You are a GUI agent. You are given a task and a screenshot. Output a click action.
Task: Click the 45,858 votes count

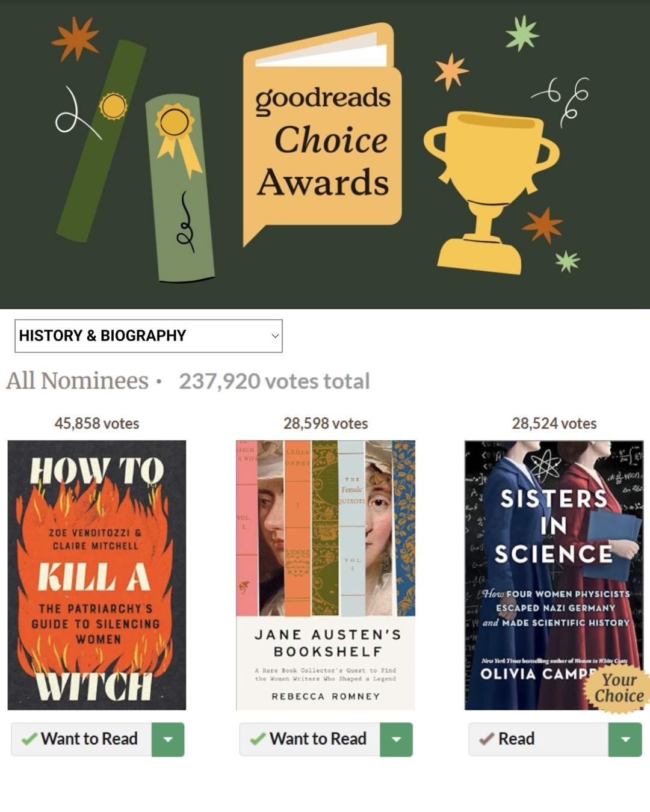point(97,423)
